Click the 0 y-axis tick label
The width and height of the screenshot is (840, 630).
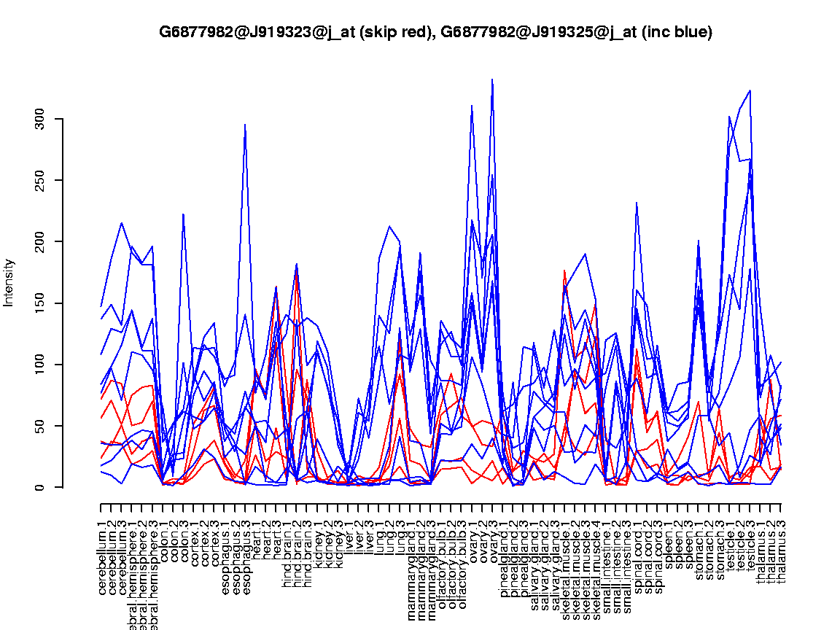40,487
